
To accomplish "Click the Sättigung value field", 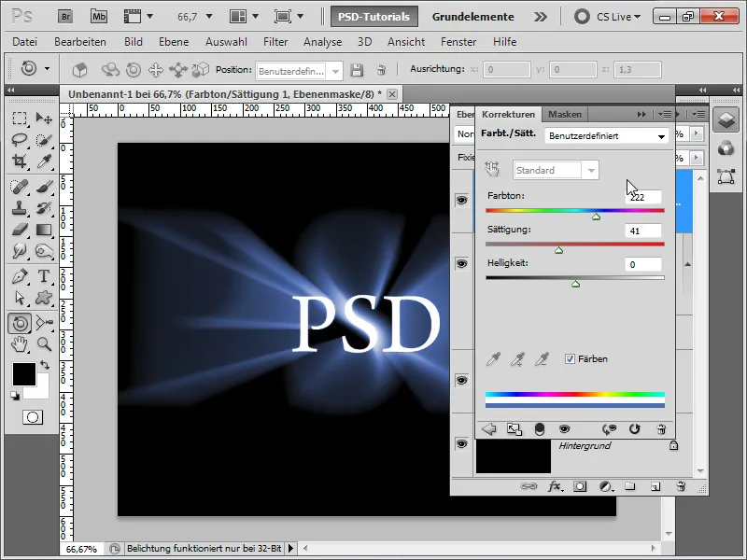I will click(x=643, y=231).
